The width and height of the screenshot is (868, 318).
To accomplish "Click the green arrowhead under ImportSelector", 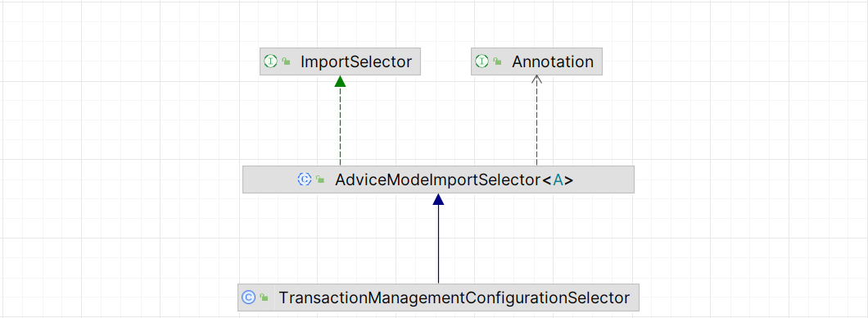I will pos(340,81).
